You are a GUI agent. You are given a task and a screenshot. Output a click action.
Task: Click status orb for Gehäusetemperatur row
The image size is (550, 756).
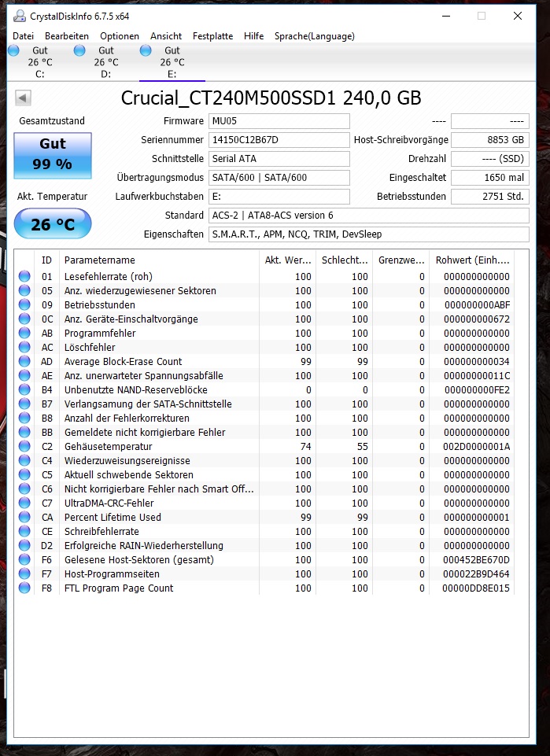click(24, 447)
